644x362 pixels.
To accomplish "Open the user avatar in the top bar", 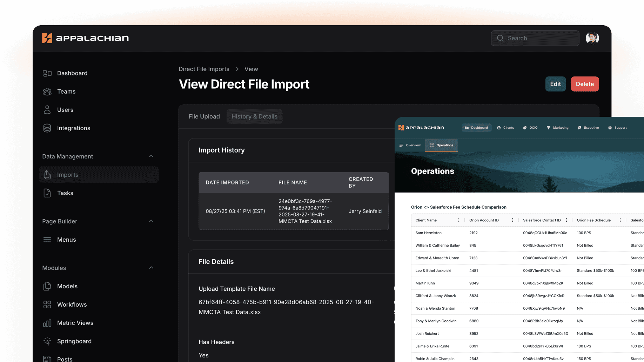I will coord(592,38).
